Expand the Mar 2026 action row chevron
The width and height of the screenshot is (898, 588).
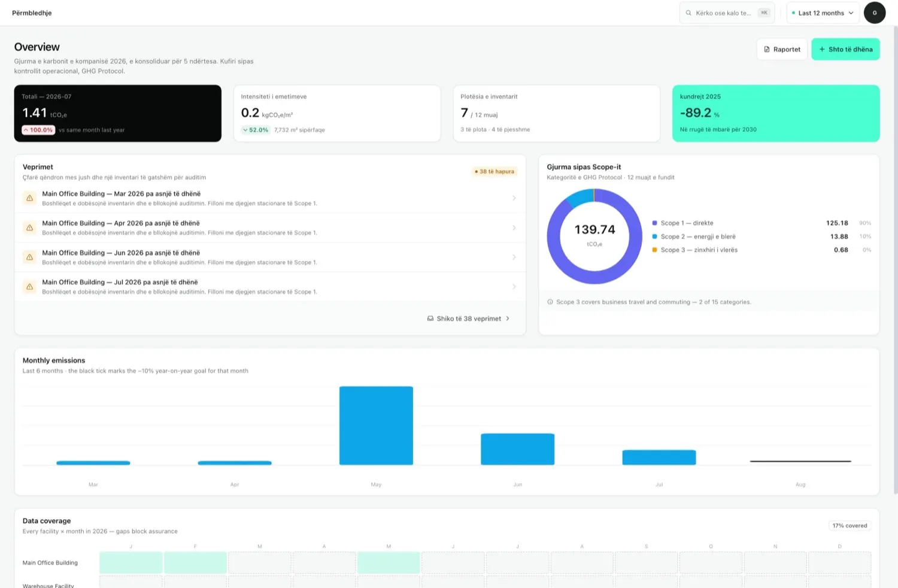(x=514, y=198)
